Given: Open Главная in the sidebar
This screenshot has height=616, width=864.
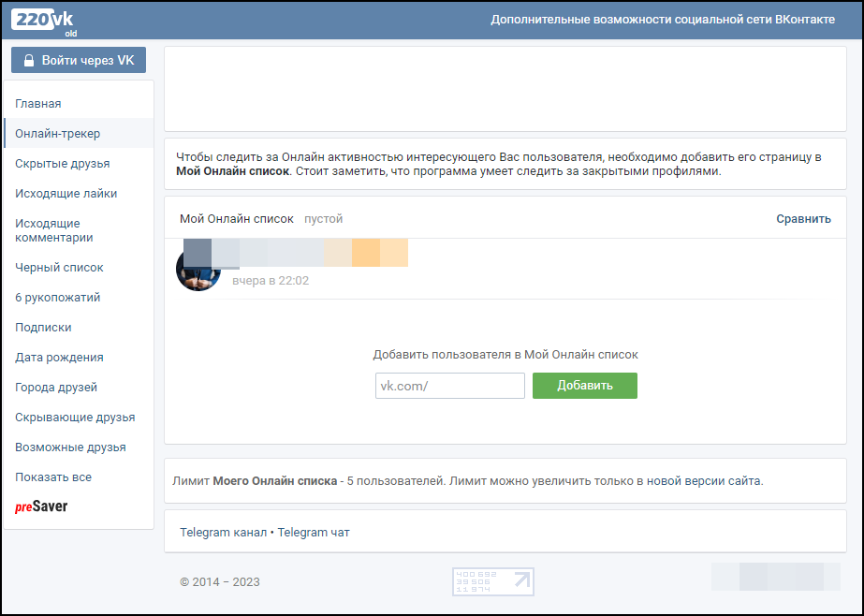Looking at the screenshot, I should 38,104.
